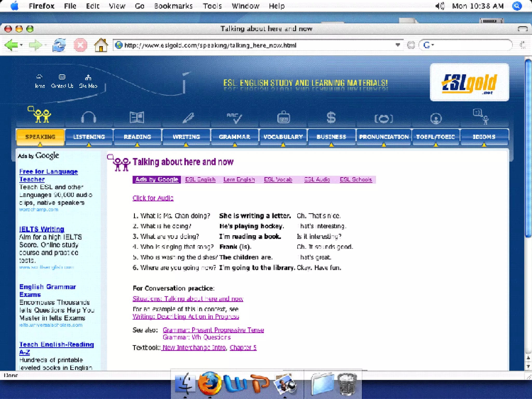Click the Business dollar-sign icon
Screen dimensions: 532x399
point(331,117)
